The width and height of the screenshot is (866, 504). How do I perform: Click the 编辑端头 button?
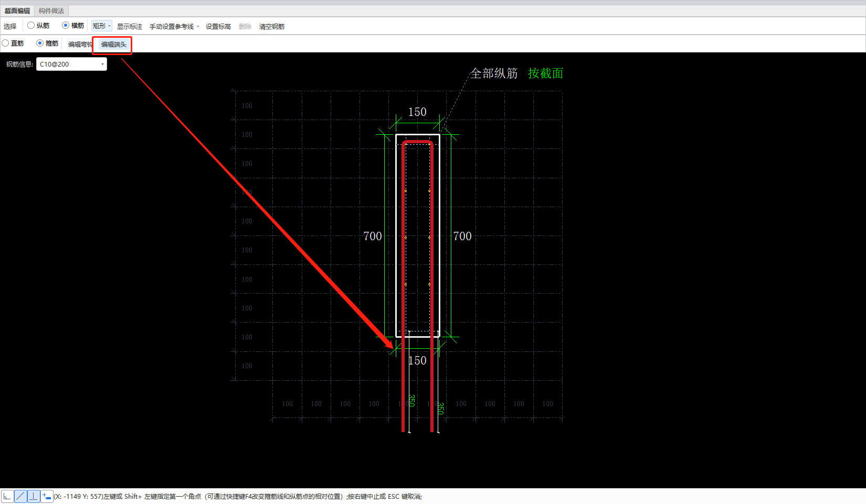(114, 44)
